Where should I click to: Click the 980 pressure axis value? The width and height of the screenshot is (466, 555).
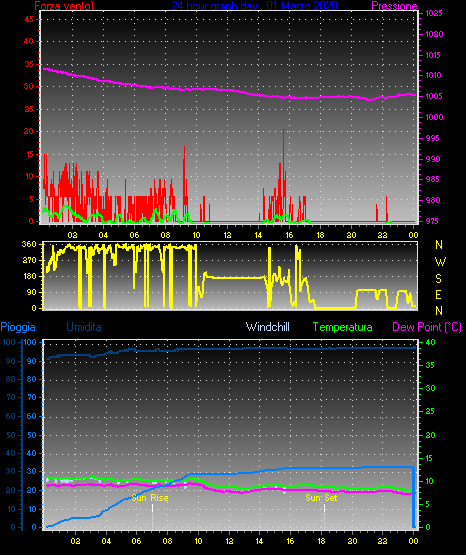(433, 200)
